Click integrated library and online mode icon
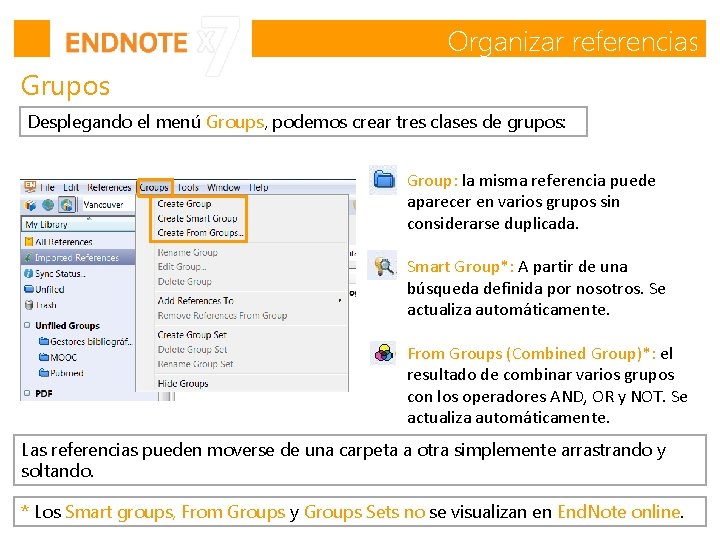This screenshot has height=540, width=720. [67, 205]
